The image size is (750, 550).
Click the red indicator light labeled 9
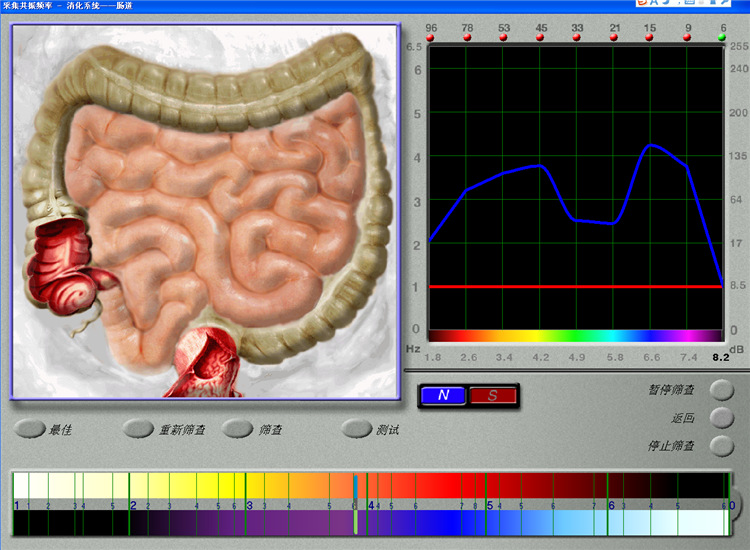687,38
